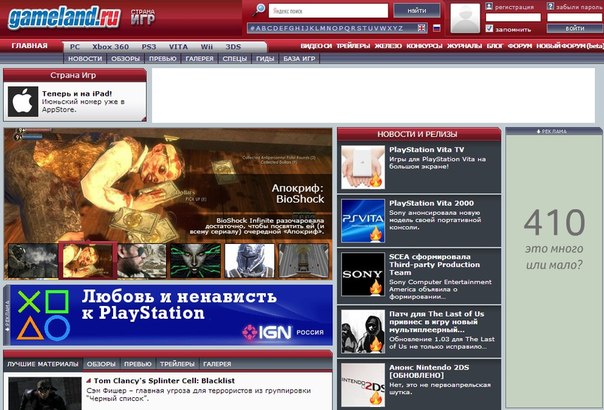Select the VITA platform tab
604x410 pixels.
(x=178, y=47)
